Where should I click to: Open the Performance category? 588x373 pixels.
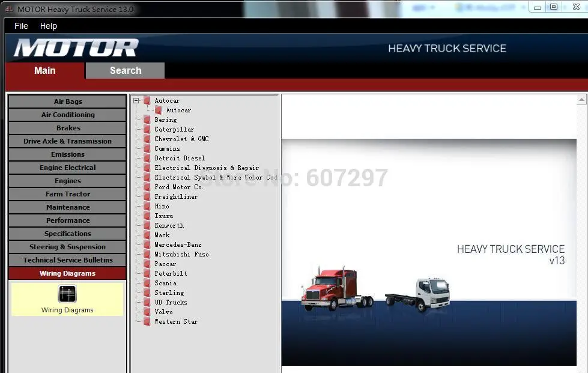(67, 220)
